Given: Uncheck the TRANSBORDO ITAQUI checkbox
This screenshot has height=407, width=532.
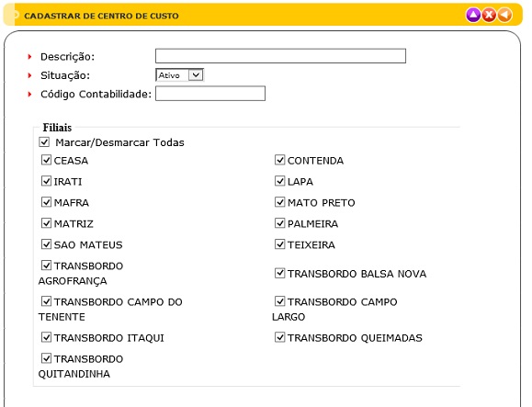Looking at the screenshot, I should pos(47,337).
